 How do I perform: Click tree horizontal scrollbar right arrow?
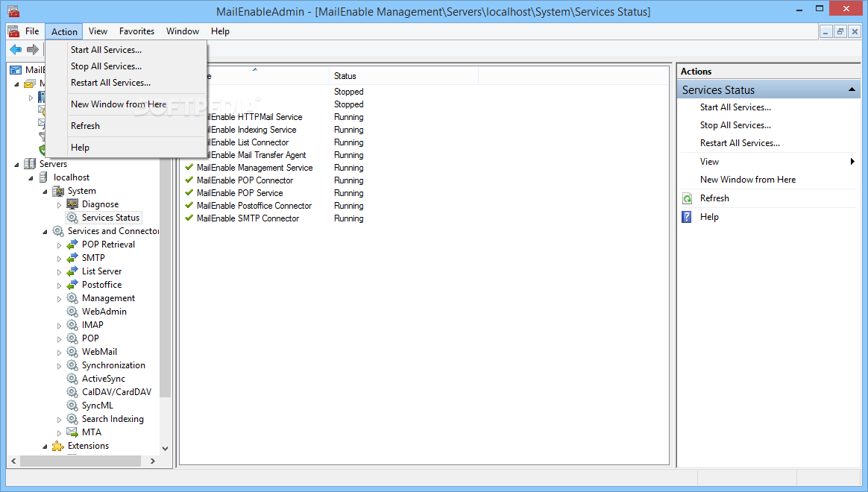[153, 461]
